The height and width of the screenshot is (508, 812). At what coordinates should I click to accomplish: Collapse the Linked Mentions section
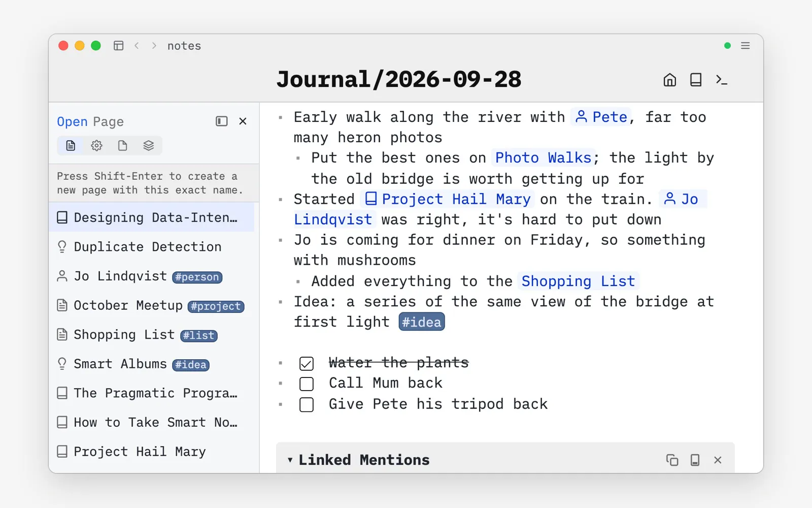tap(290, 460)
